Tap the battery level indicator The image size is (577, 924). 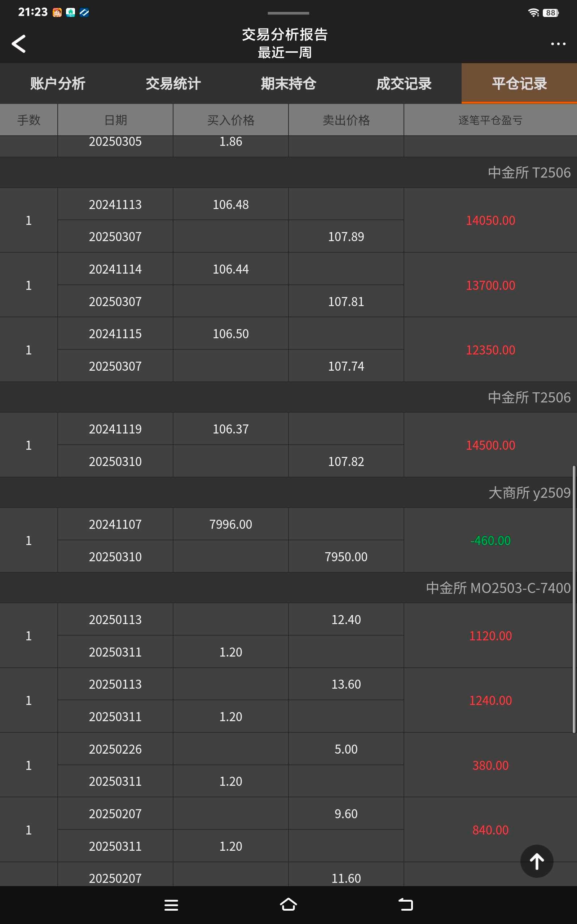tap(550, 13)
